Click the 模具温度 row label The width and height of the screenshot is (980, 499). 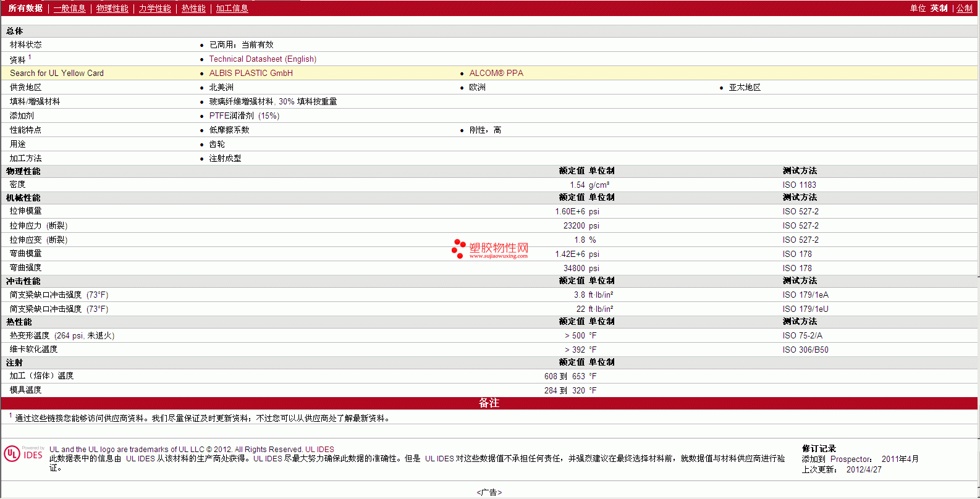pos(25,390)
